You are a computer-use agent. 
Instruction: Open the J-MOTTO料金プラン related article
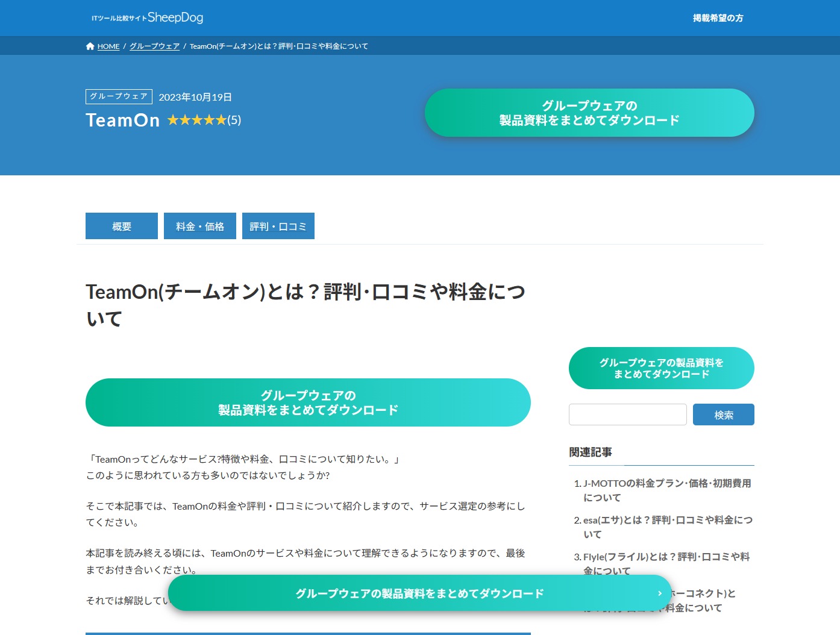click(x=666, y=490)
